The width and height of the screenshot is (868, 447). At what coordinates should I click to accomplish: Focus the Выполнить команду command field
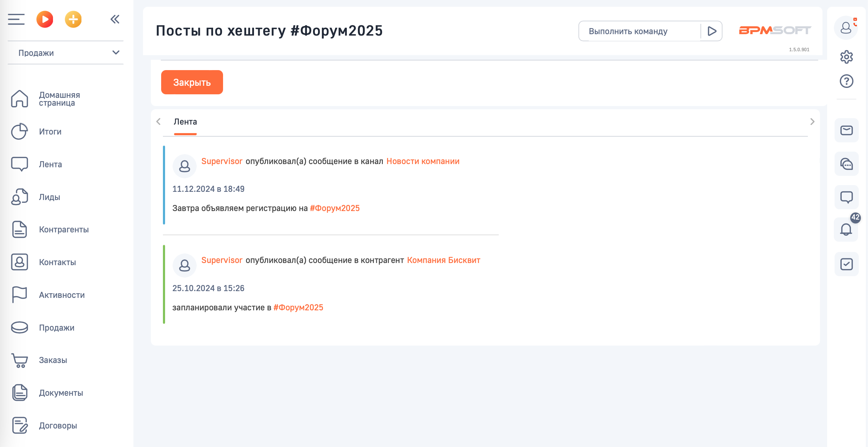(x=640, y=31)
